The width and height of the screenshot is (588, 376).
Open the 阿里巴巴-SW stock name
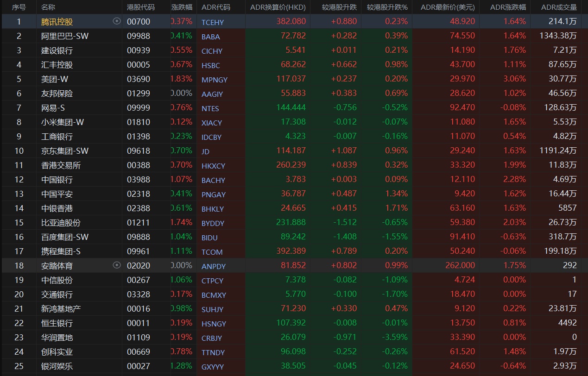[65, 36]
